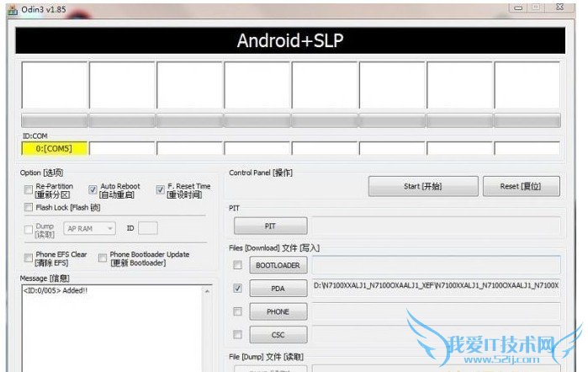Click the PIT file button
Screen dimensions: 588x372
pos(270,226)
